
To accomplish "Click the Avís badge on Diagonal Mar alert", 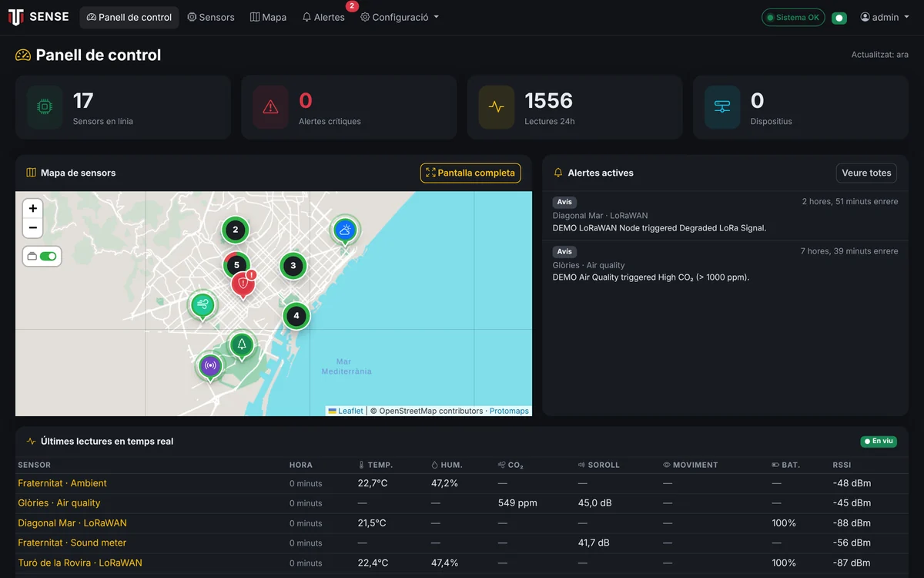I will click(564, 202).
